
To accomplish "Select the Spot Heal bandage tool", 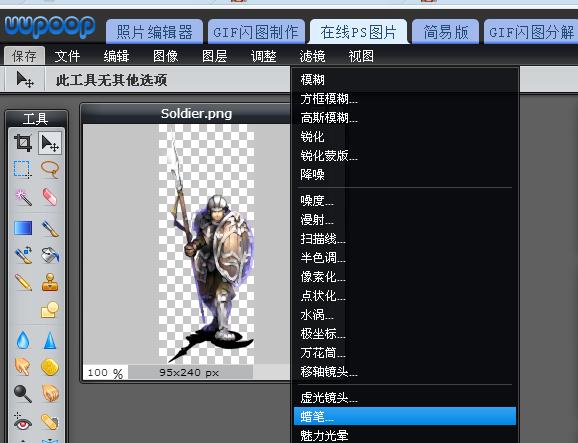I will (x=50, y=422).
